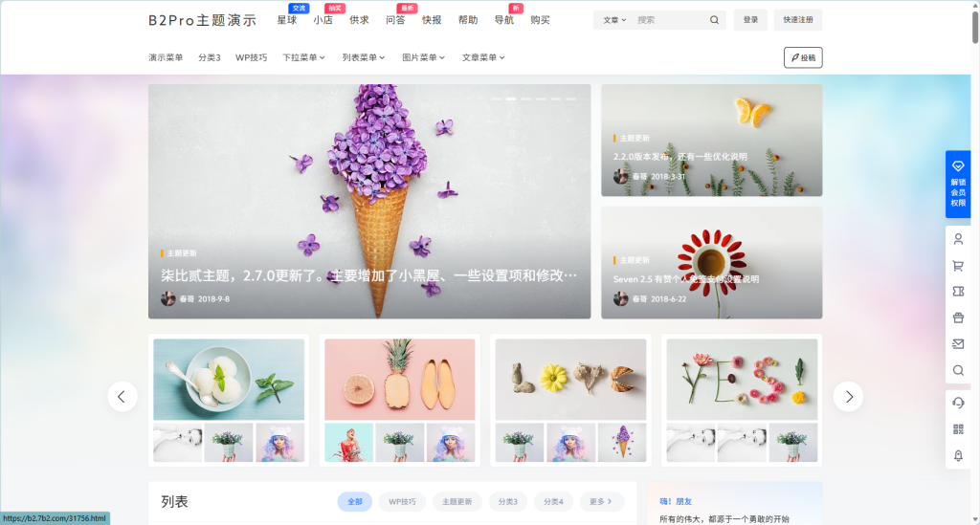
Task: Open the 帮助 nav item
Action: (468, 20)
